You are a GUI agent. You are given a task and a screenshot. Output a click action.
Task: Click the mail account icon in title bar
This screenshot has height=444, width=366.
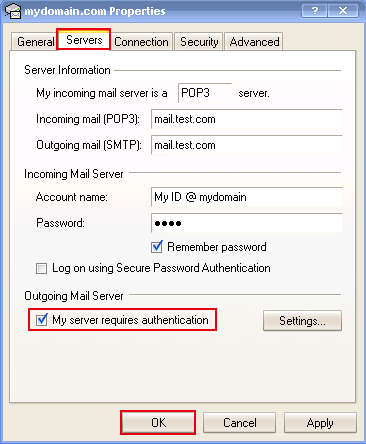coord(13,11)
